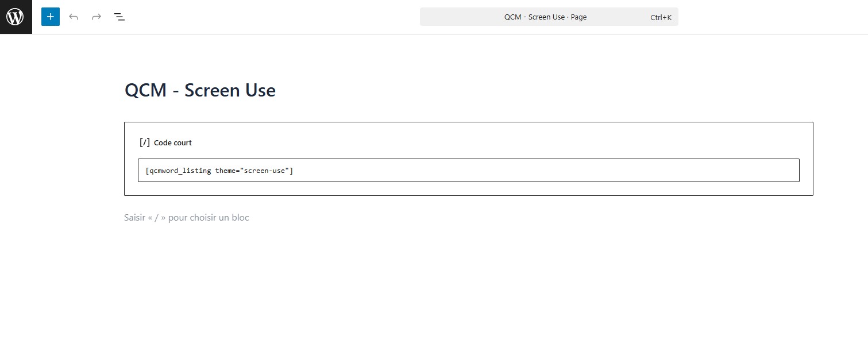Place cursor on "QCM" in the title
868x355 pixels.
point(145,90)
